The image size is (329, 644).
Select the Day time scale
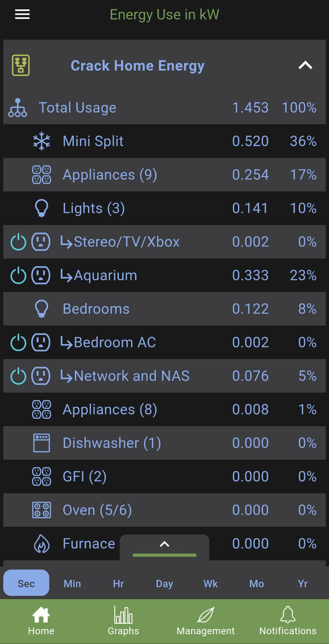pyautogui.click(x=164, y=584)
